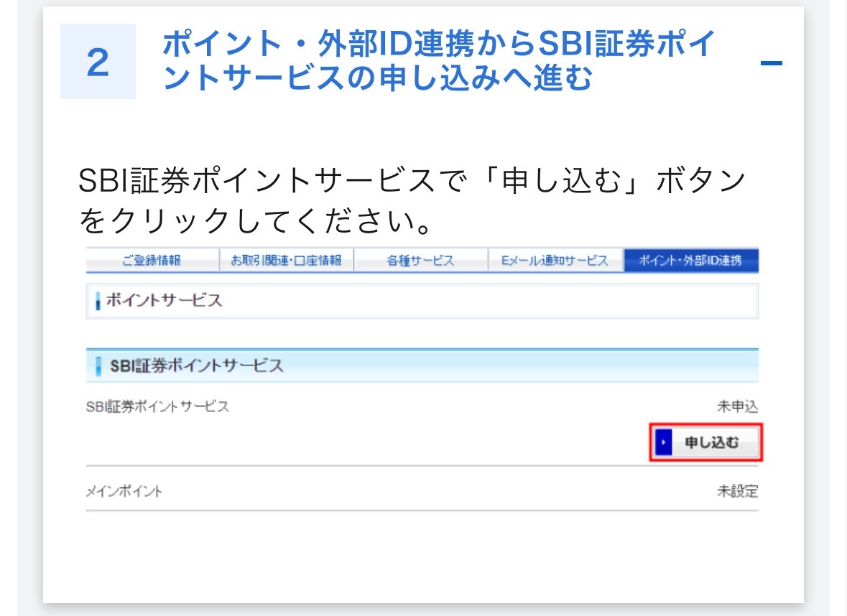Image resolution: width=847 pixels, height=616 pixels.
Task: Click the instruction paragraph about 申し込む button
Action: tap(412, 200)
